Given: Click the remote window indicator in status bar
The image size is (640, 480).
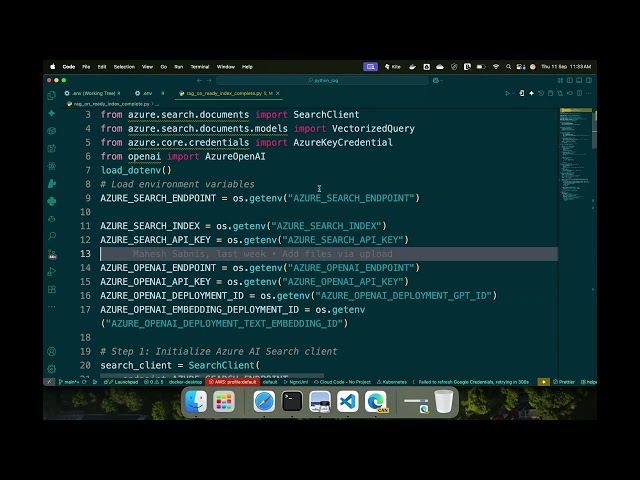Looking at the screenshot, I should coord(49,382).
